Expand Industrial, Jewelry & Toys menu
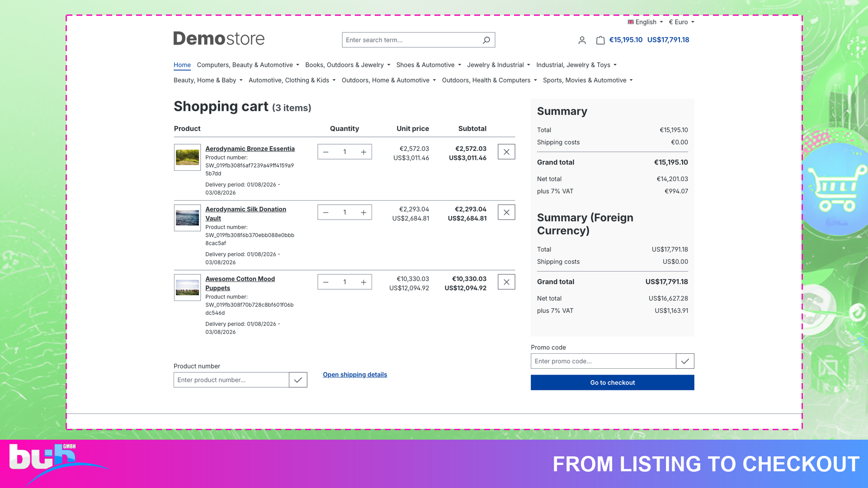 click(x=576, y=65)
